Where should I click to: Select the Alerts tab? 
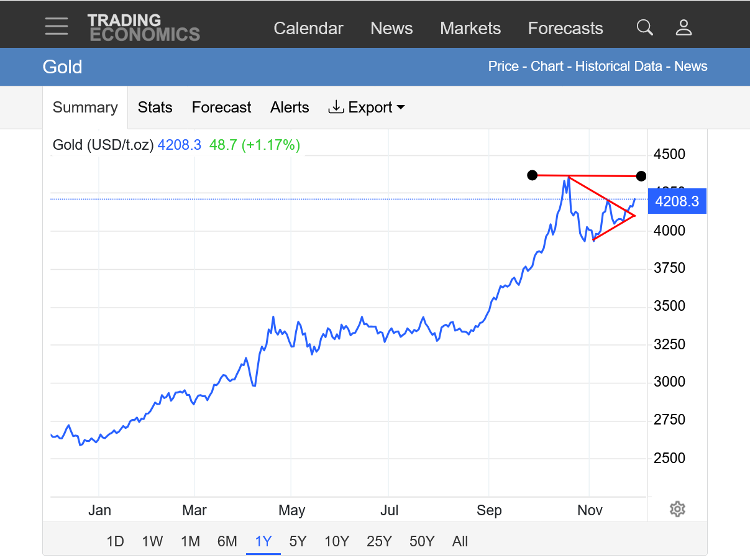tap(290, 108)
